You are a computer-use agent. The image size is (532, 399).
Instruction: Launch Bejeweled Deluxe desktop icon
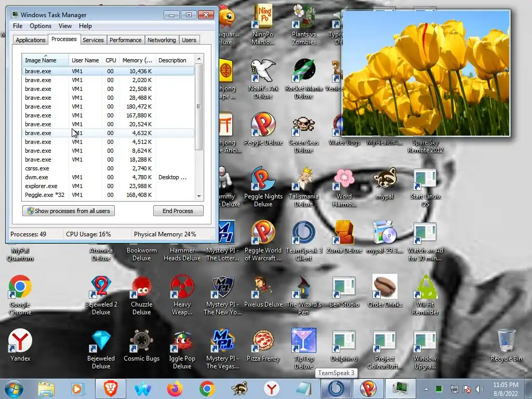point(101,349)
